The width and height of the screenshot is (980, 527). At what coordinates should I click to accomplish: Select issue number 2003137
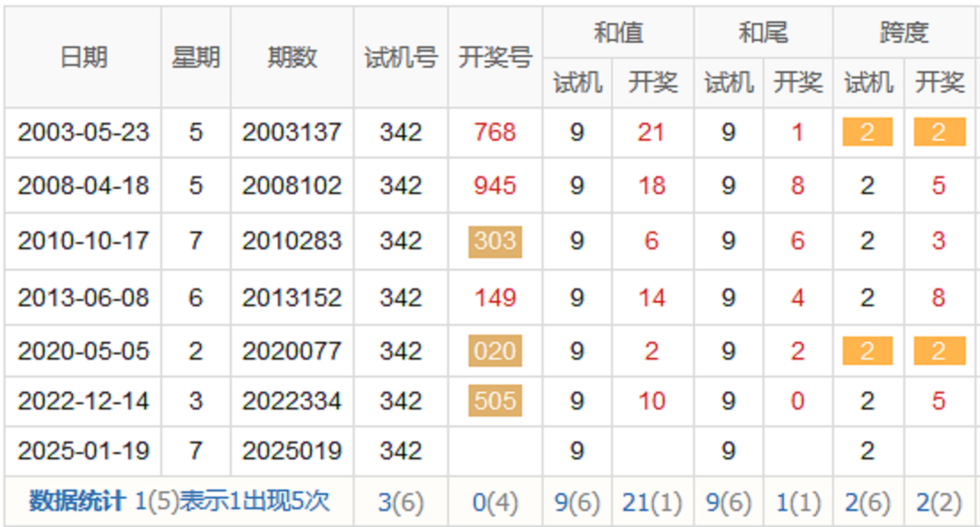tap(291, 133)
